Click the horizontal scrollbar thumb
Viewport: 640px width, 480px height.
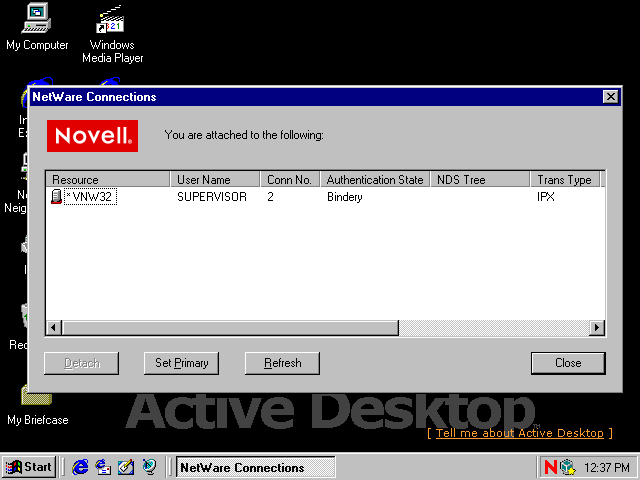click(x=230, y=328)
